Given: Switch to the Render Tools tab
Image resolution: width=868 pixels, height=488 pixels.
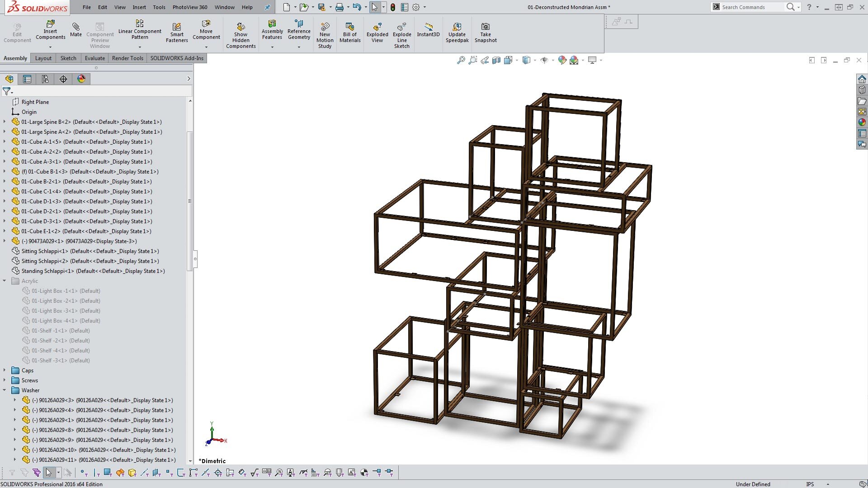Looking at the screenshot, I should pos(127,58).
